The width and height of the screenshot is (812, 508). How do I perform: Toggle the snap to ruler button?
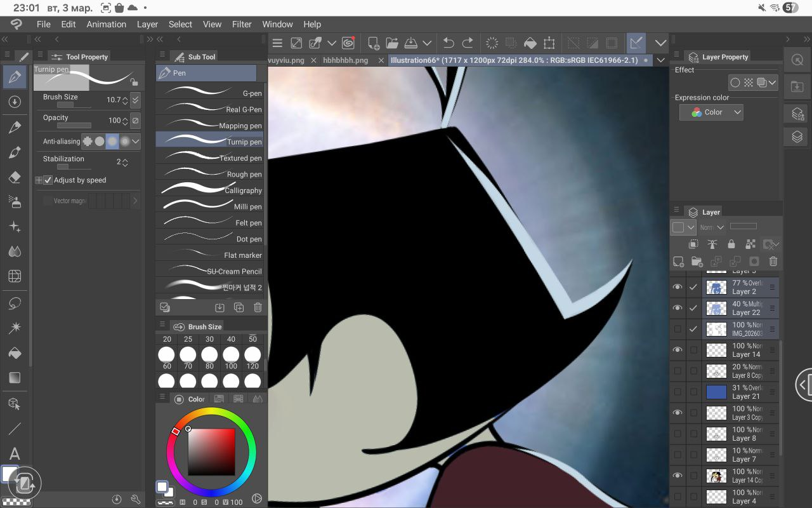[x=636, y=43]
